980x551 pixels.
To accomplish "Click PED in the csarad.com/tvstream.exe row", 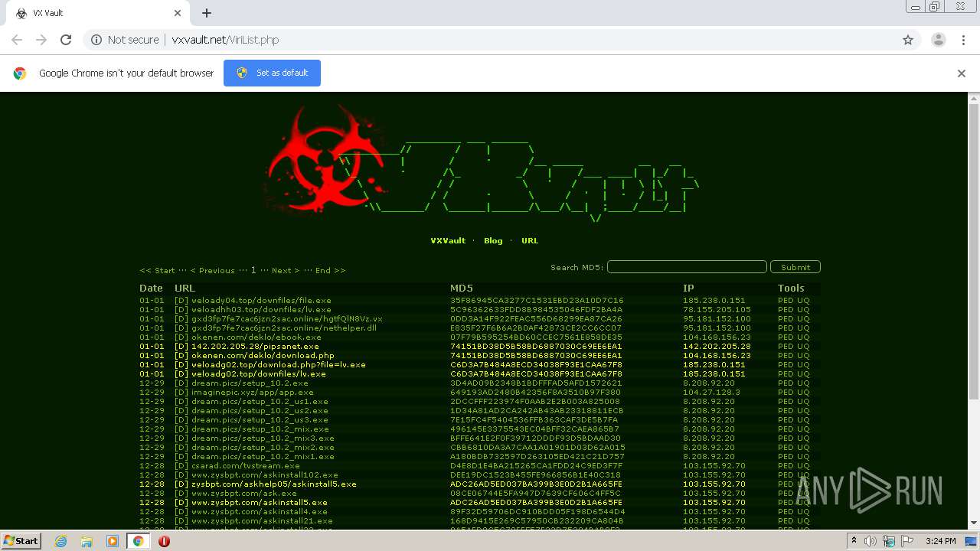I will point(786,466).
